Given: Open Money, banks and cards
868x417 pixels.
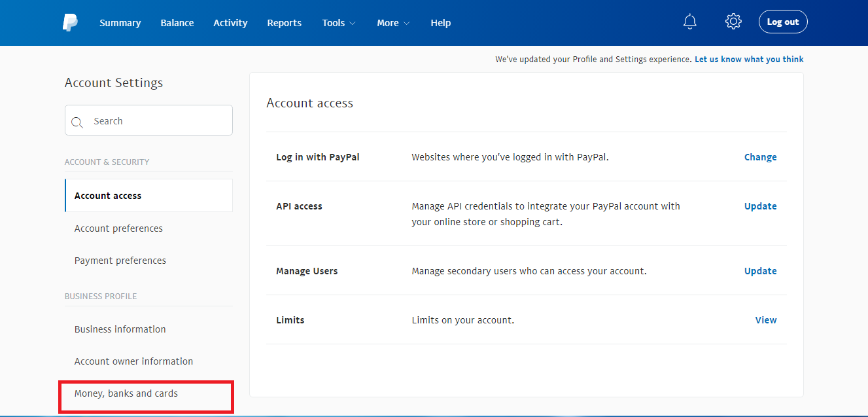Looking at the screenshot, I should pyautogui.click(x=126, y=393).
